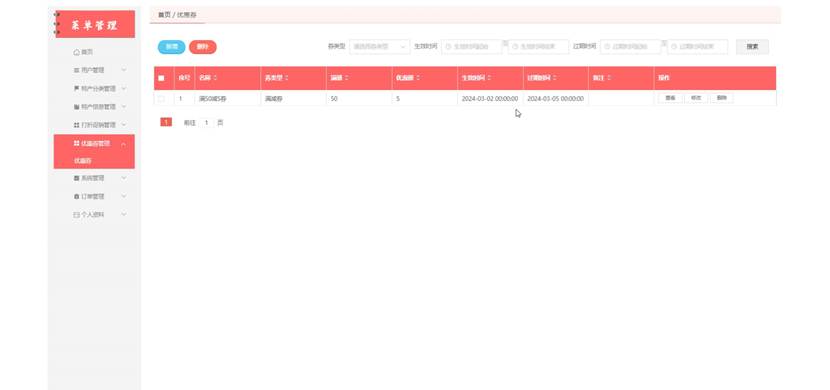
Task: Click the 打折促销管理 grid icon
Action: [x=76, y=125]
